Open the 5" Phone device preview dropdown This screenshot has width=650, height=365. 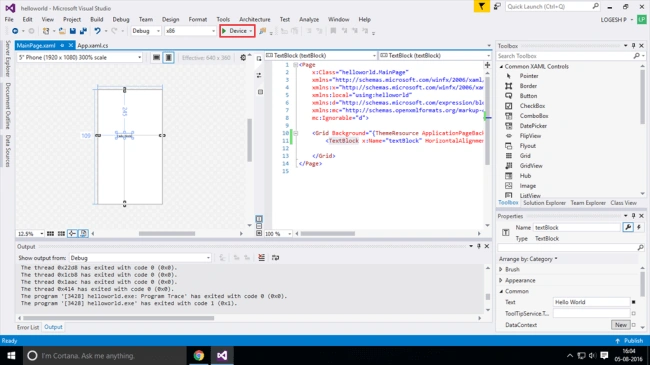80,58
